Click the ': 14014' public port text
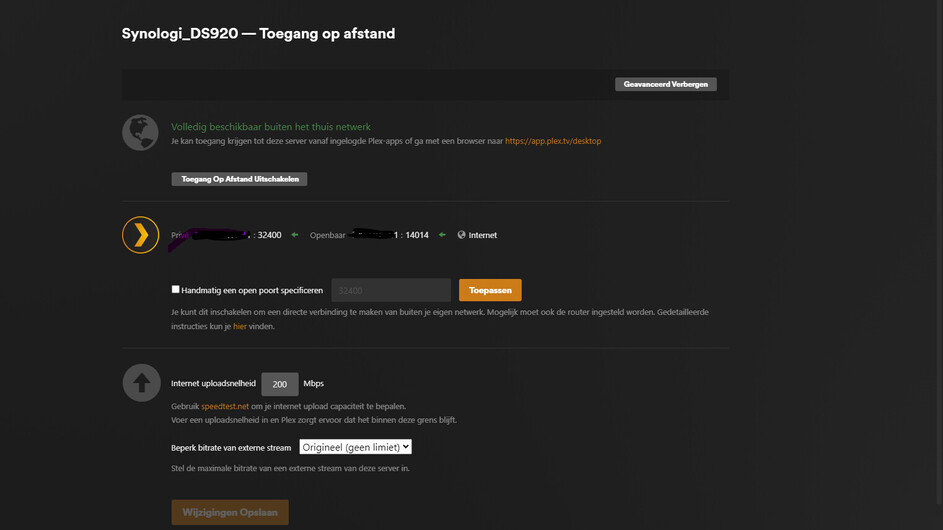943x530 pixels. (414, 235)
